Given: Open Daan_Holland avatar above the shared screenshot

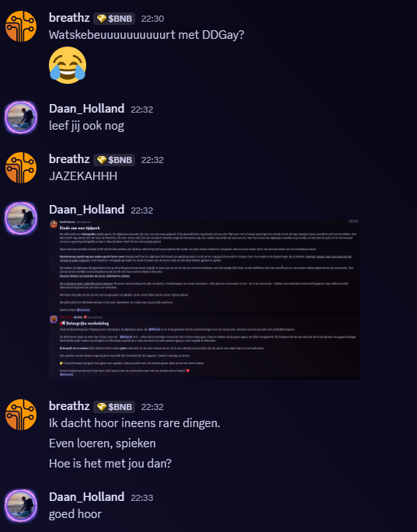Looking at the screenshot, I should tap(21, 218).
